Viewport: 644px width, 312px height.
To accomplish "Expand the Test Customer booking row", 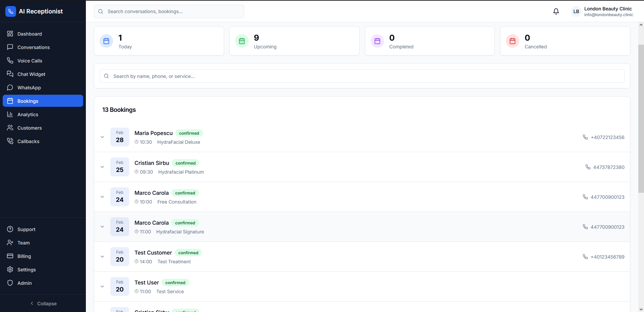I will coord(102,257).
